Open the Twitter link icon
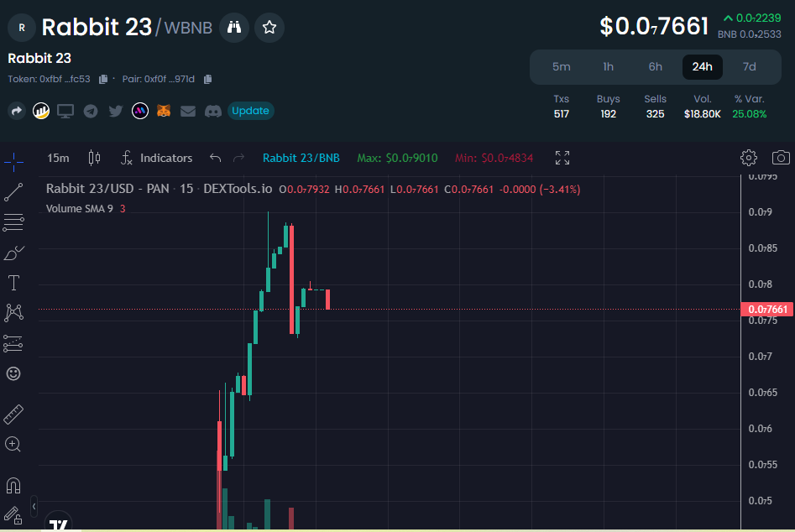795x532 pixels. pyautogui.click(x=116, y=111)
